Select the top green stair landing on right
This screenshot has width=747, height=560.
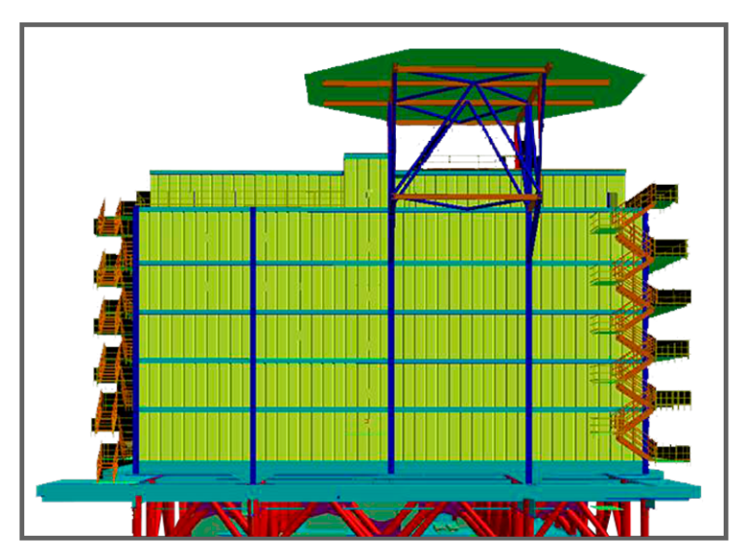(x=665, y=204)
